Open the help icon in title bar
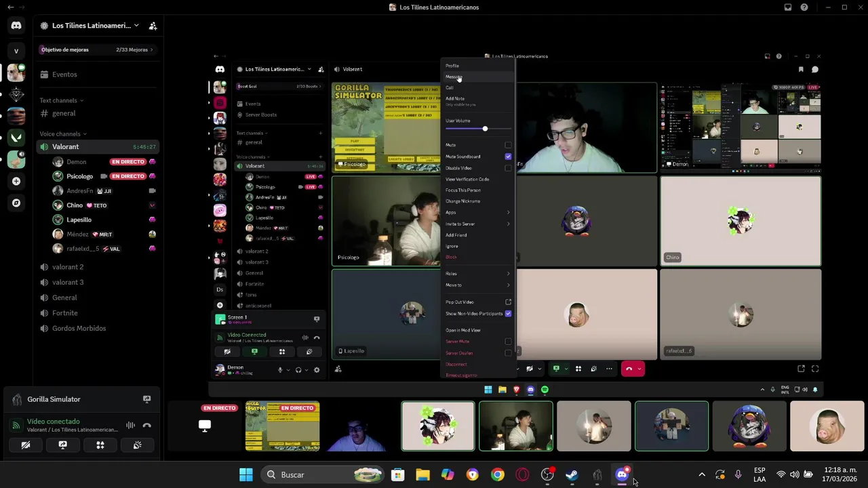 click(804, 7)
